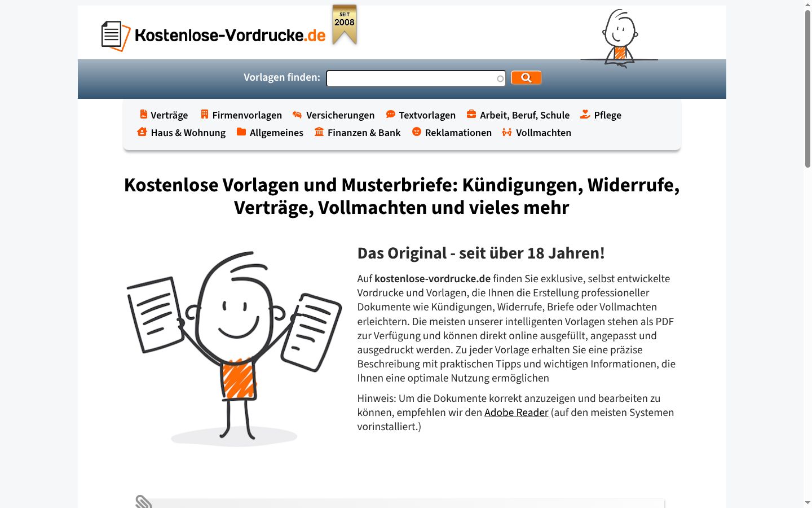Click the Firmenvorlagen building icon
The height and width of the screenshot is (508, 812).
[205, 114]
